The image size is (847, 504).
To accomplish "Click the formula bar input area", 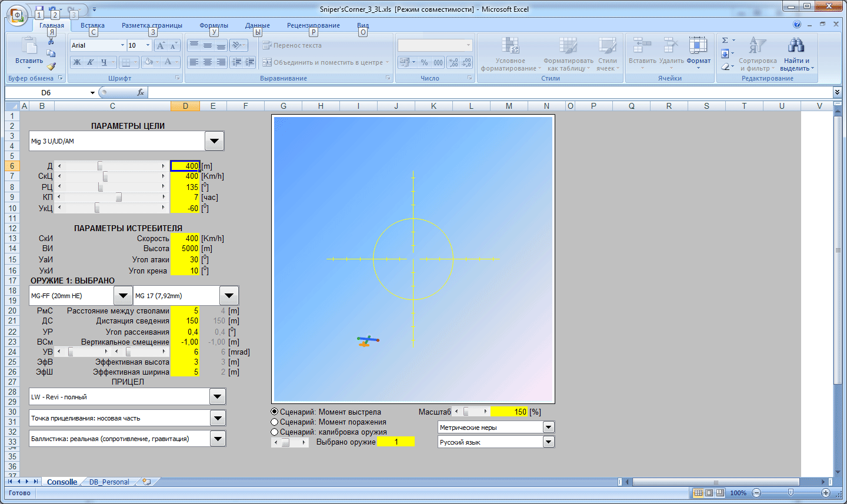I will (x=490, y=92).
